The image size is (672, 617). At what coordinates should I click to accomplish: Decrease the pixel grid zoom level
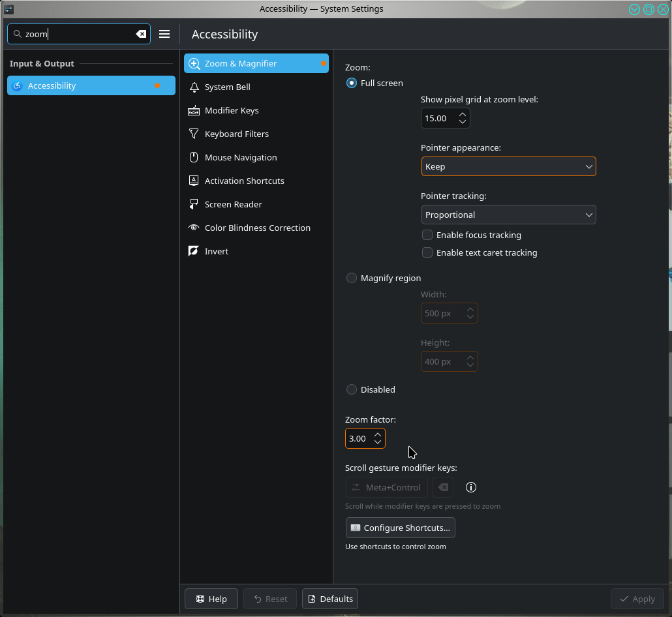tap(463, 122)
